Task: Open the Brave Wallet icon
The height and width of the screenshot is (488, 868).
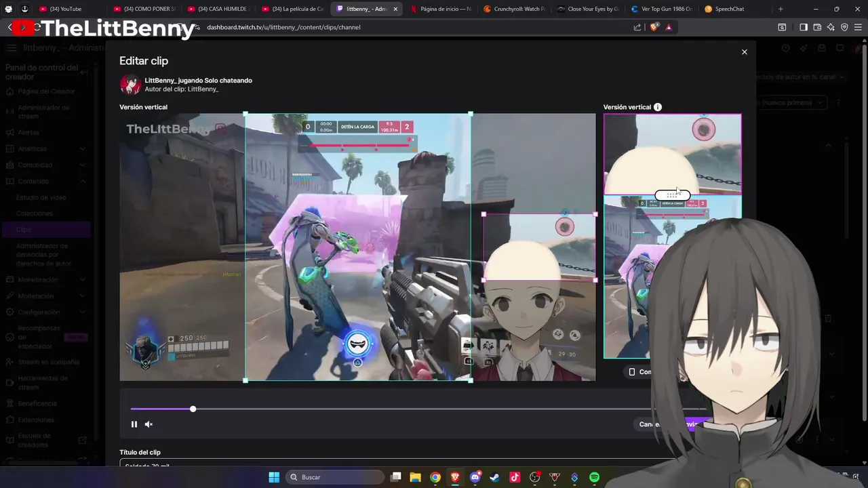Action: (x=817, y=27)
